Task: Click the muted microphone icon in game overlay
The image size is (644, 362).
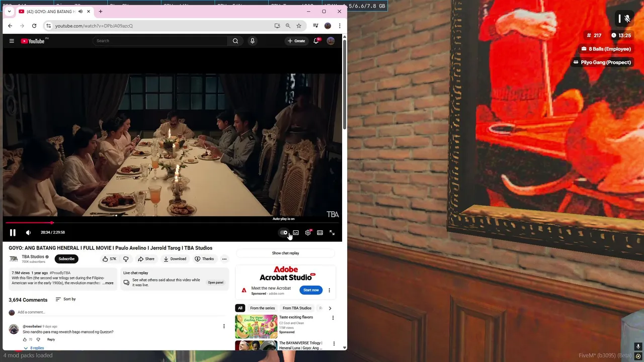Action: pyautogui.click(x=627, y=19)
